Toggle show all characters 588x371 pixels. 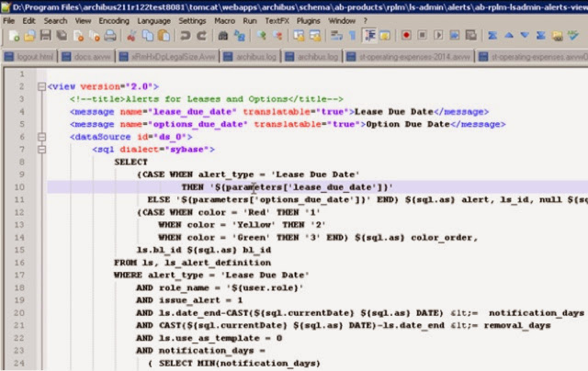click(x=353, y=36)
